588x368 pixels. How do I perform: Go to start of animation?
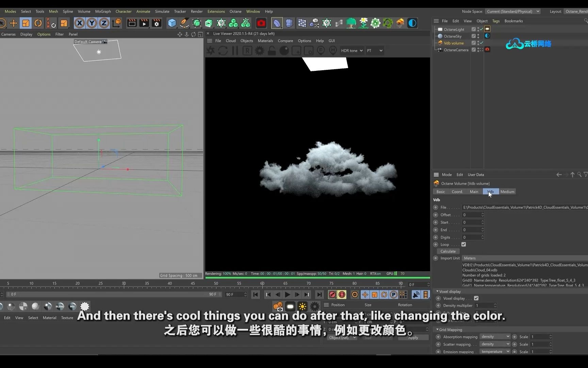256,294
